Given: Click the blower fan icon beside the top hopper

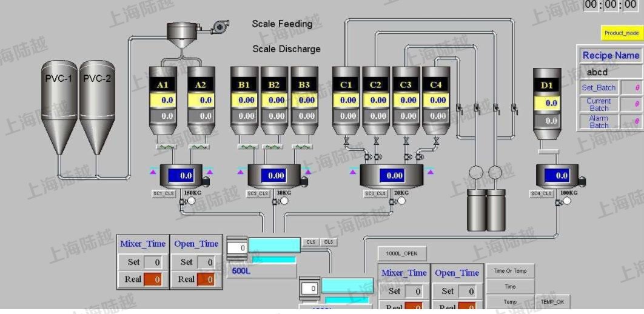Looking at the screenshot, I should click(220, 26).
